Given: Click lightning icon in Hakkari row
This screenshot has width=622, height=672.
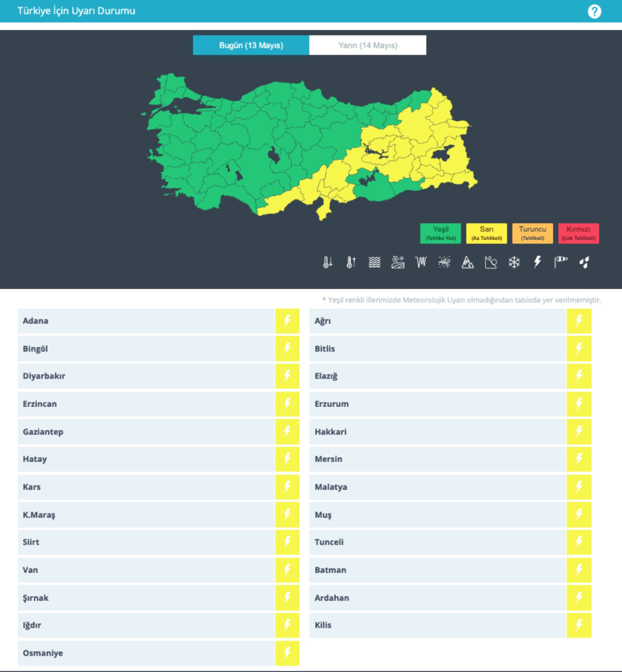Looking at the screenshot, I should [579, 432].
